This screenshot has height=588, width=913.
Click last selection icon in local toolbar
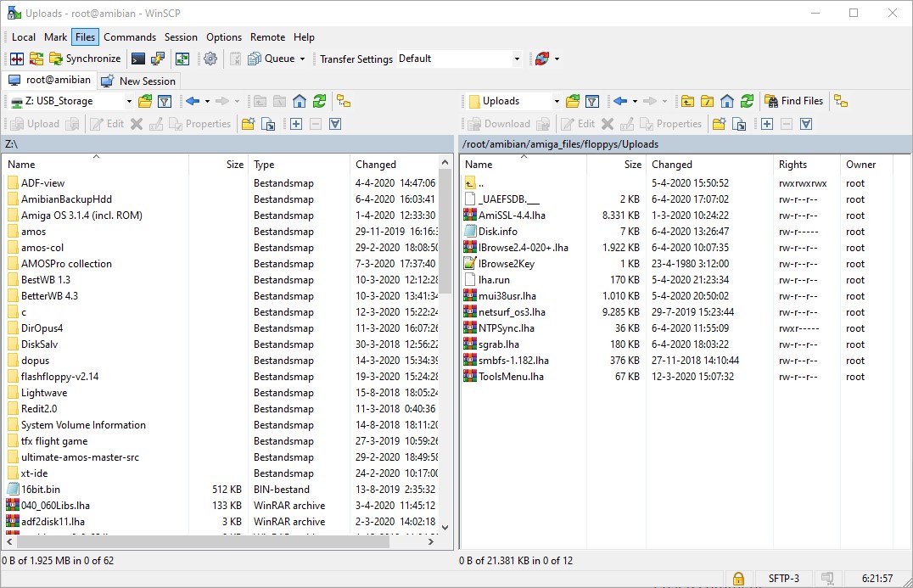point(335,124)
